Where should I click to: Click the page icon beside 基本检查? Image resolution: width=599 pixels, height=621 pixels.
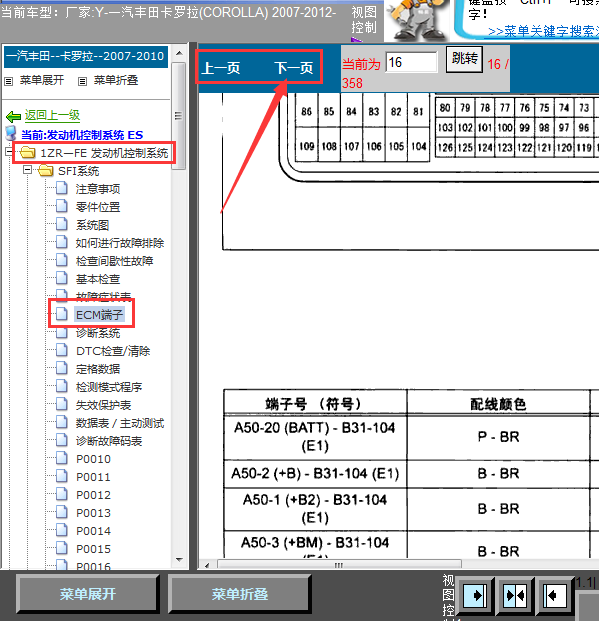click(x=62, y=278)
